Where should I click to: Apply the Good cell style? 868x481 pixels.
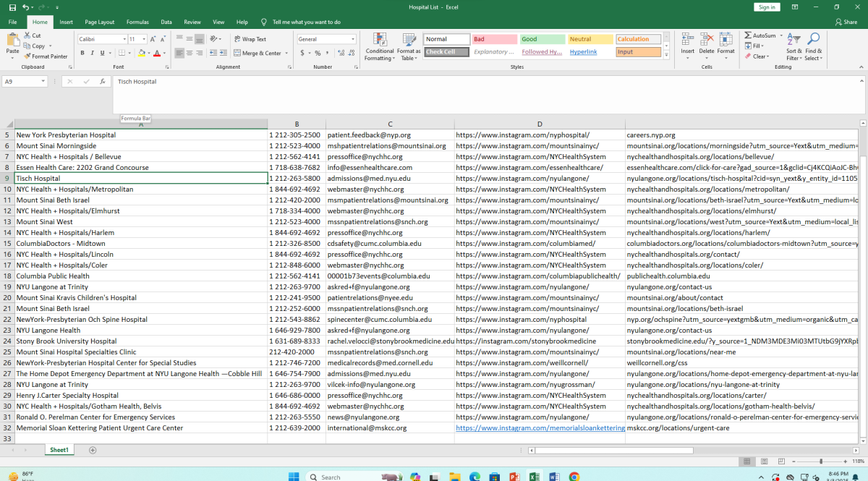543,39
